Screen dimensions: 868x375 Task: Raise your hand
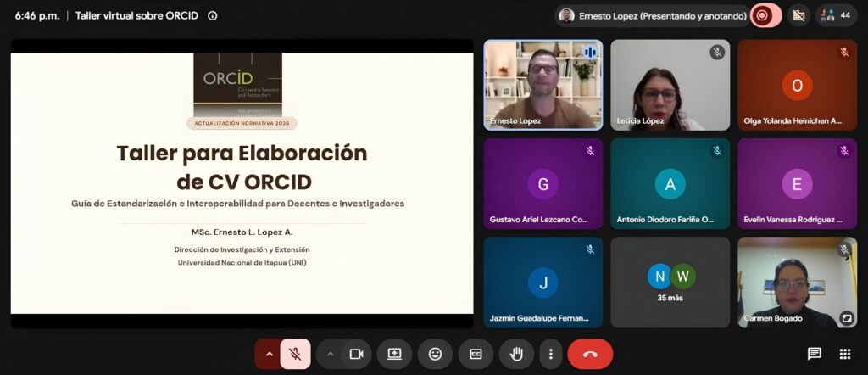click(x=516, y=354)
